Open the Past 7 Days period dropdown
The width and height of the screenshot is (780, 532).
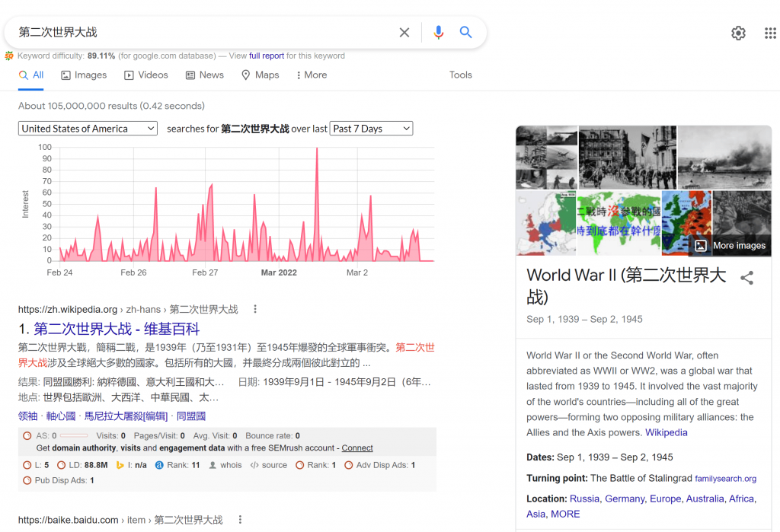tap(371, 129)
